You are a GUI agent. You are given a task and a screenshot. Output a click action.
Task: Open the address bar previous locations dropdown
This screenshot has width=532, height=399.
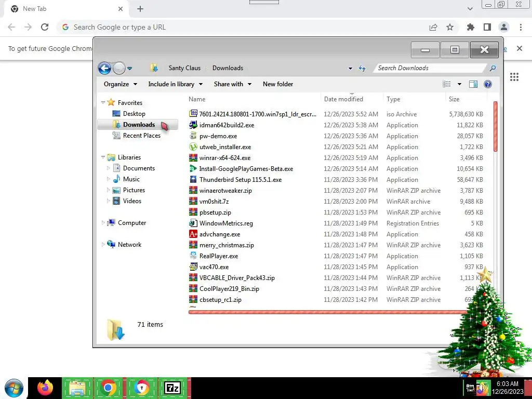coord(350,68)
